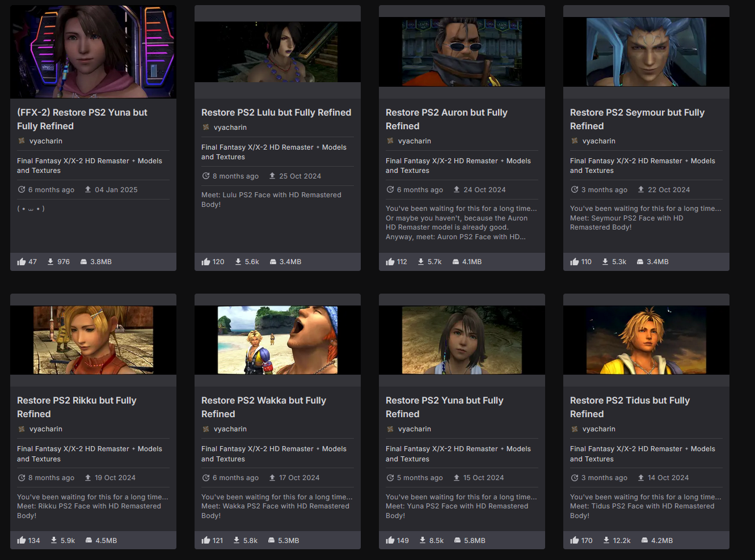Image resolution: width=755 pixels, height=560 pixels.
Task: Click the thumbs-up icon showing 149 on the Yuna card
Action: click(x=390, y=541)
